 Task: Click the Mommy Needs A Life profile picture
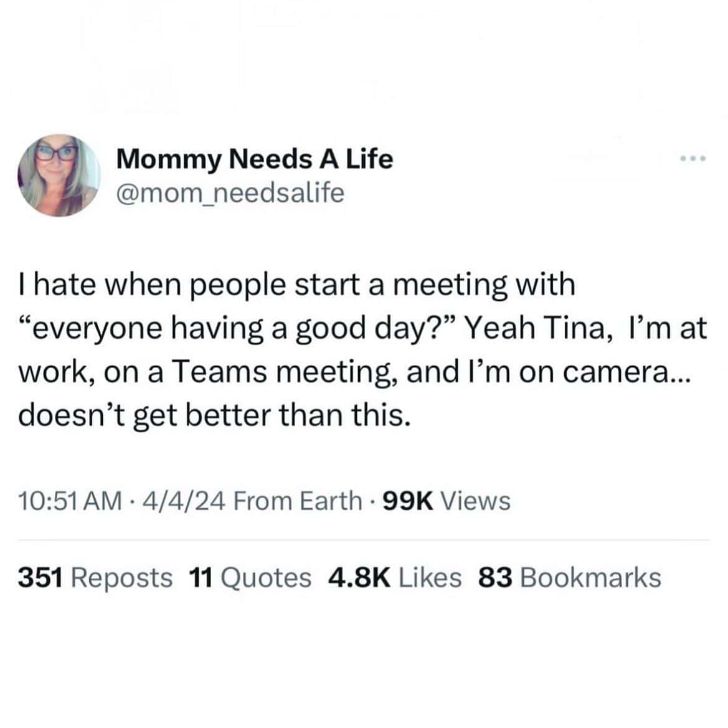pyautogui.click(x=59, y=175)
